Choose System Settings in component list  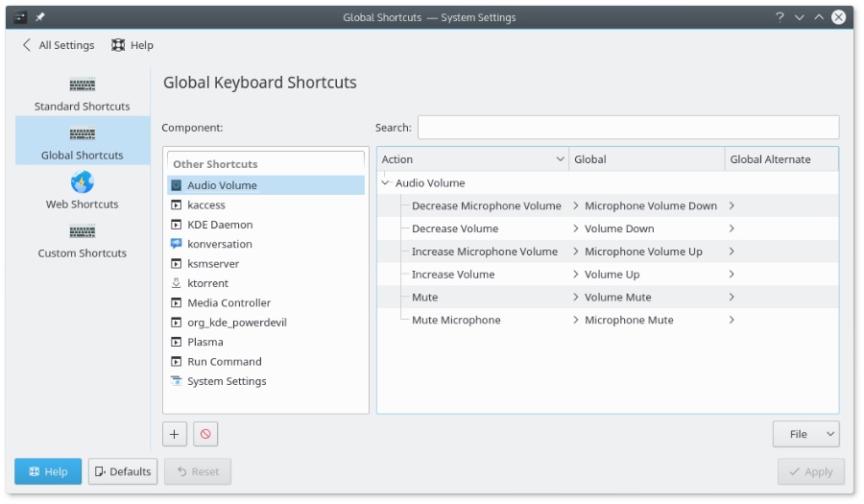[227, 381]
